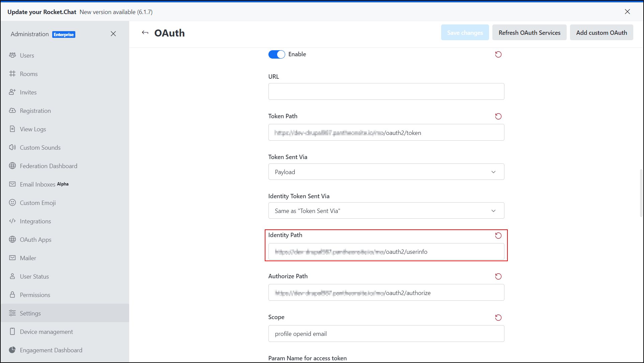Click the Scope input field
The image size is (644, 363).
pyautogui.click(x=386, y=334)
